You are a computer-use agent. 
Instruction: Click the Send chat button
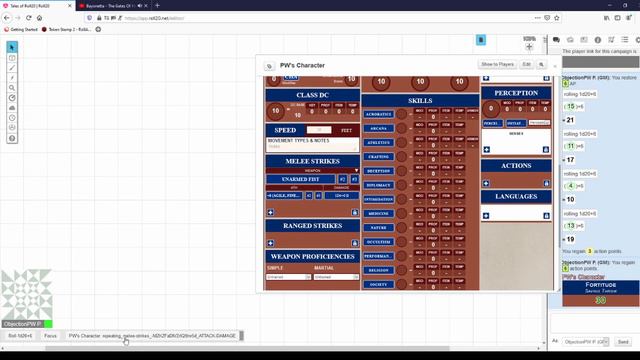pos(623,342)
